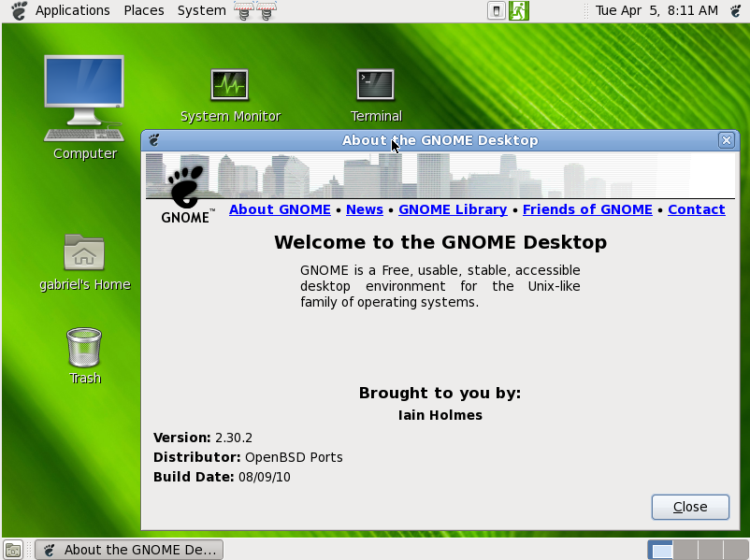This screenshot has height=560, width=750.
Task: Click the version value 2.30.2
Action: [x=234, y=438]
